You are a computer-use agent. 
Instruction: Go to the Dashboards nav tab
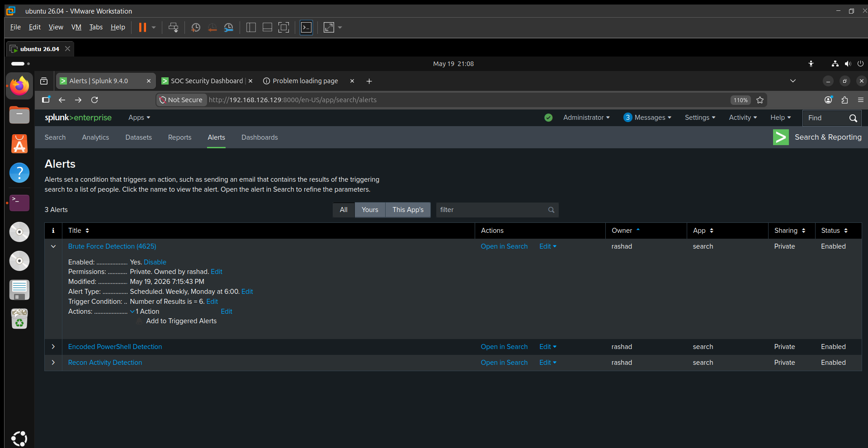point(259,137)
